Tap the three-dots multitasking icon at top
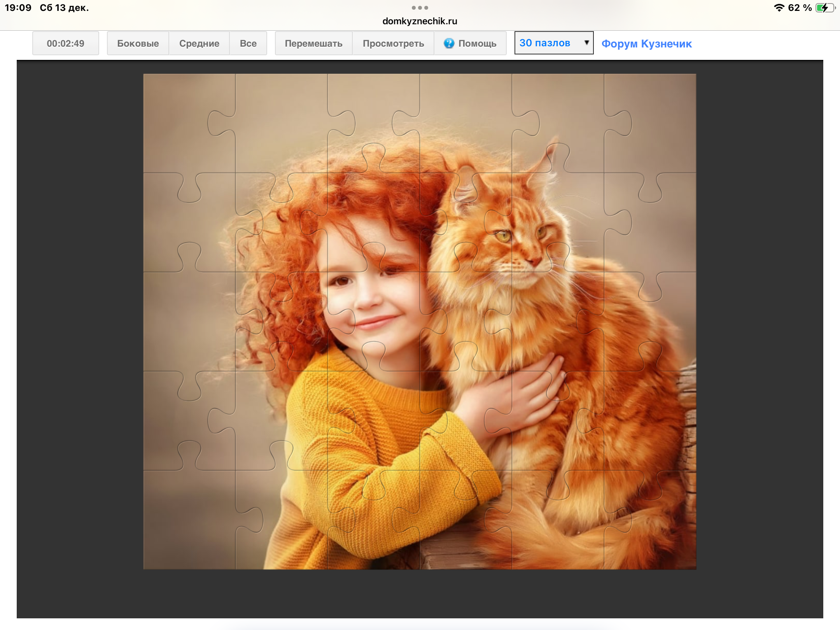 click(x=420, y=8)
